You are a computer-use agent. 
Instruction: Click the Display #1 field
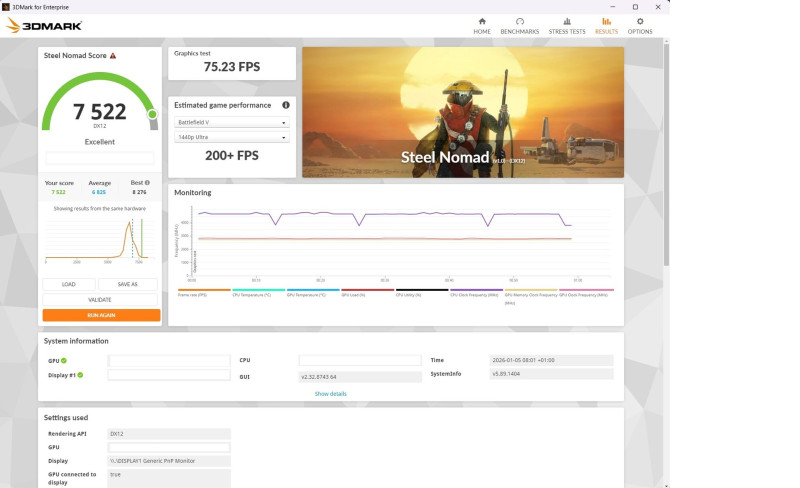[169, 375]
